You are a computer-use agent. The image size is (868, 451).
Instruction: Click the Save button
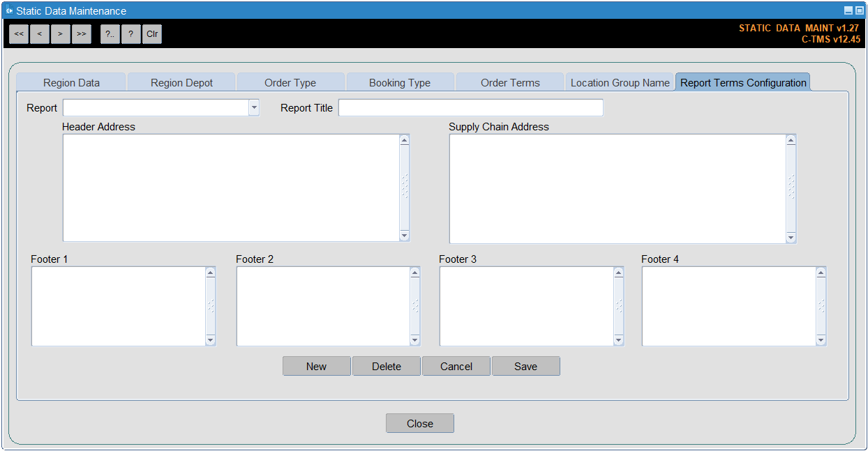point(526,366)
